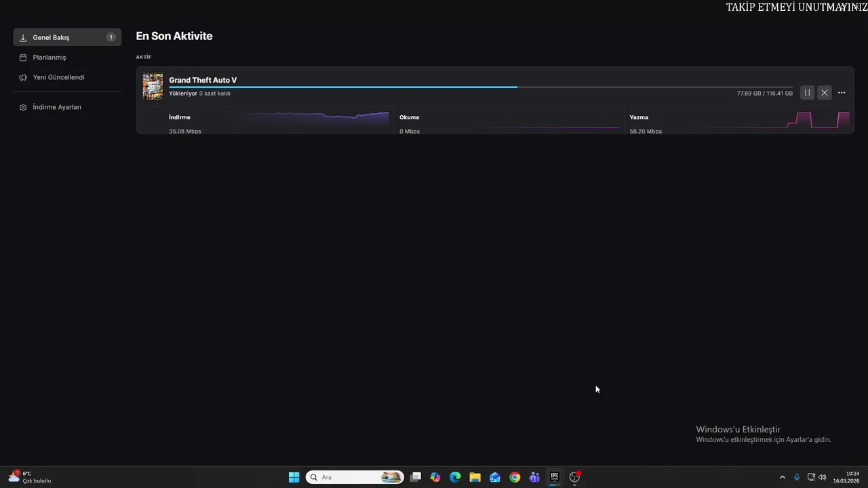Click the 77.69 GB / 116.41 GB text
Screen dimensions: 868x488
coord(765,94)
